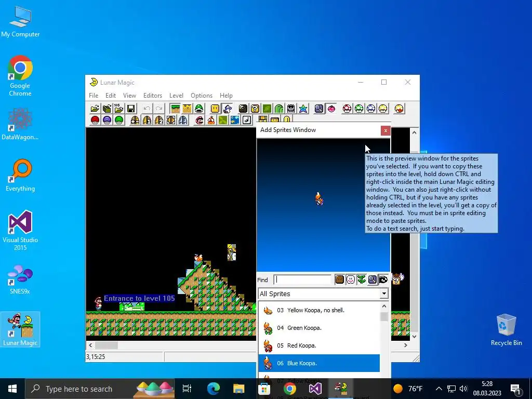This screenshot has width=532, height=399.
Task: Click the level editor horizontal scrollbar left arrow
Action: click(90, 345)
